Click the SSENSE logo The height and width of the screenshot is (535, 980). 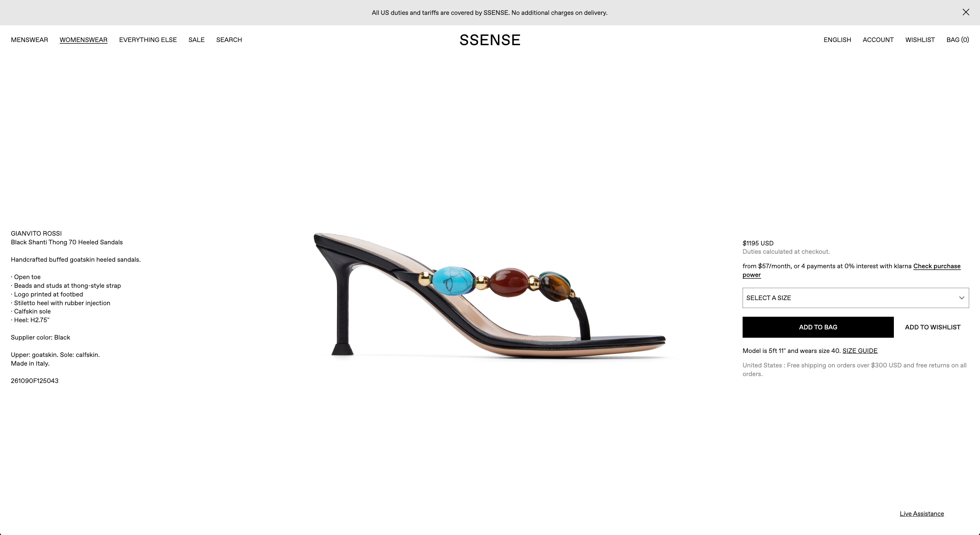pos(490,40)
